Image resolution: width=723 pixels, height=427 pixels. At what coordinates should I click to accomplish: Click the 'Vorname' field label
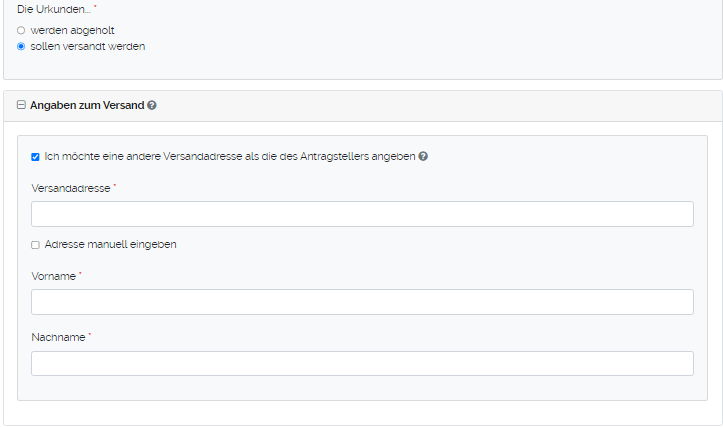[x=53, y=276]
